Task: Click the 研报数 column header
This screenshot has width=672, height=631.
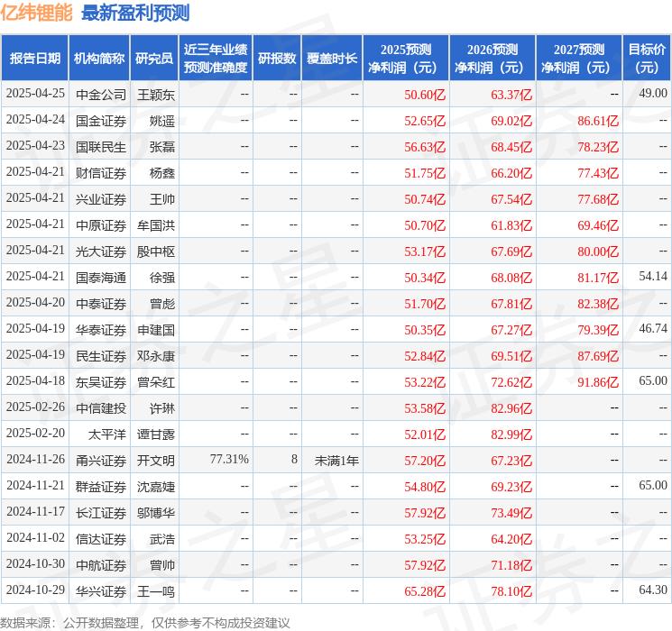Action: point(277,59)
